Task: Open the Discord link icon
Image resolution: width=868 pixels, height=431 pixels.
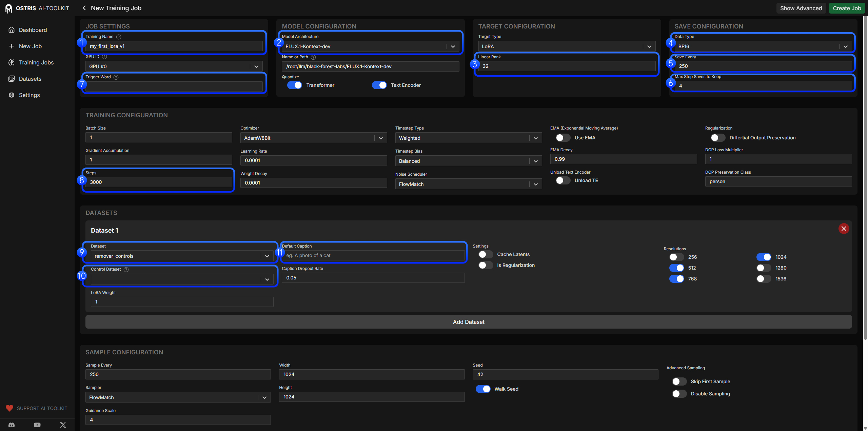Action: 12,425
